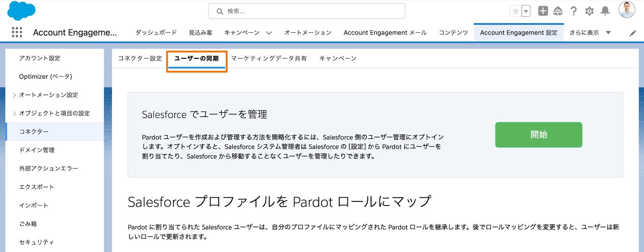Click the Salesforce でユーザーを管理 heading
Screen dimensions: 644x252
tap(204, 115)
